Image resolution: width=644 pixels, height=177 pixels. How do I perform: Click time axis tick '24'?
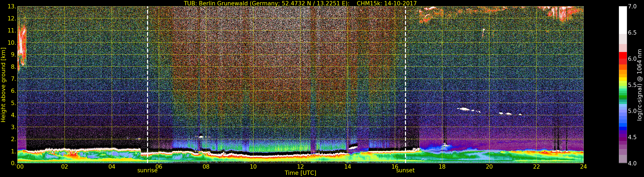583,166
